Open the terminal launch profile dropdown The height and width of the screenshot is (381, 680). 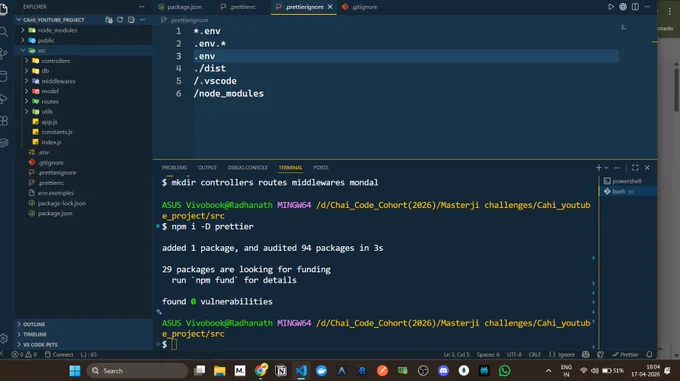point(607,168)
